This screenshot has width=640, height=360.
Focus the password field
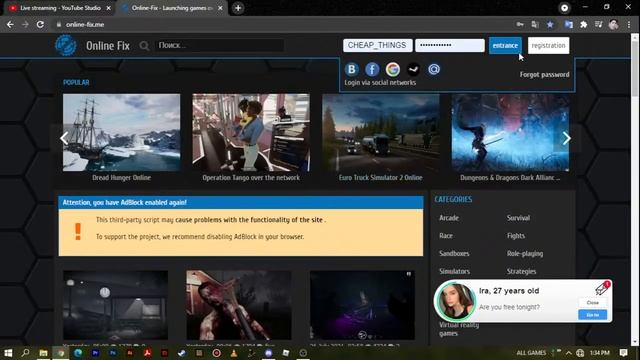[x=450, y=45]
